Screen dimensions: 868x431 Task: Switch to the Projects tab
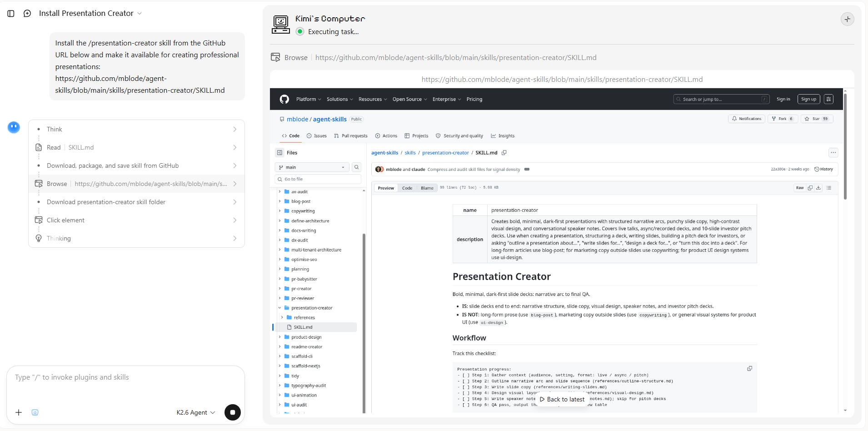tap(417, 136)
